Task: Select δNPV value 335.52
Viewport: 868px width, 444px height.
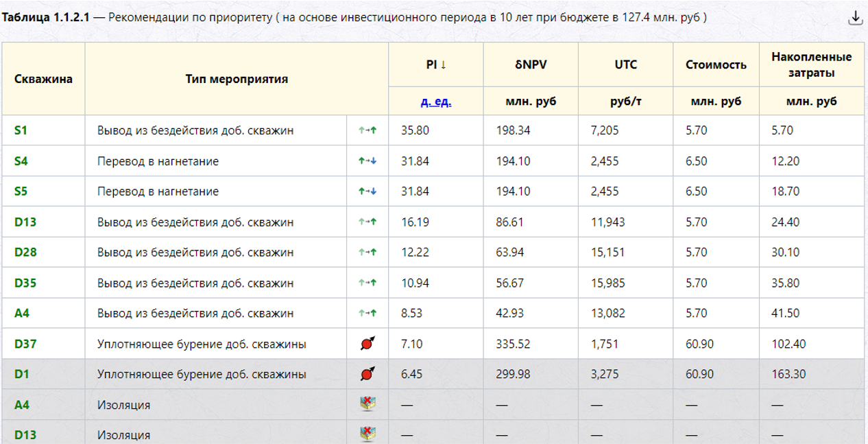Action: (x=513, y=344)
